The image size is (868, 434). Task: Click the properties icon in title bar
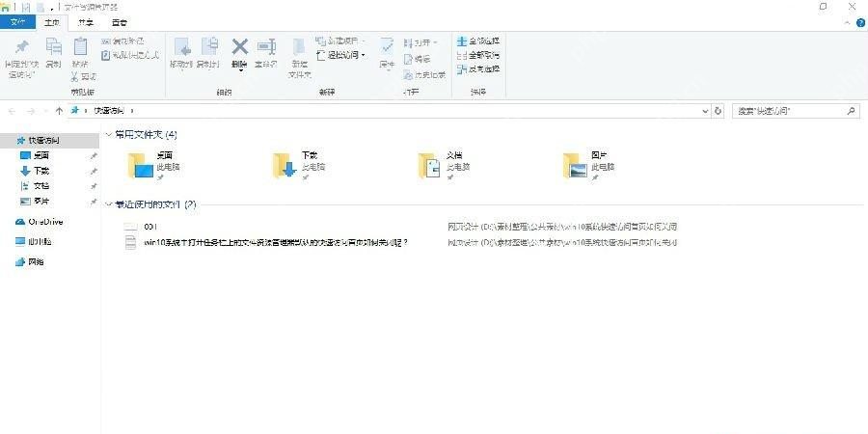[25, 7]
